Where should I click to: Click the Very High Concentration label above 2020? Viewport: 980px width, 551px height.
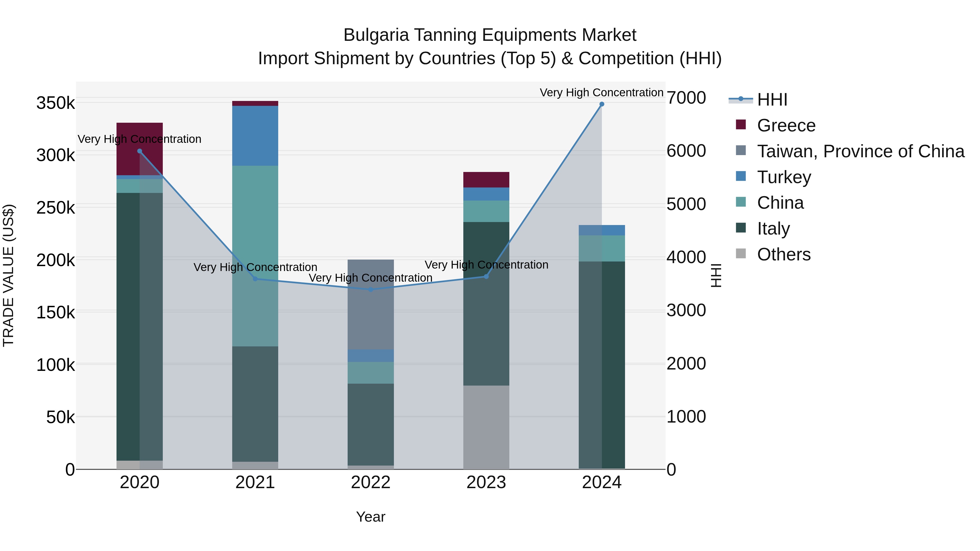(x=140, y=139)
